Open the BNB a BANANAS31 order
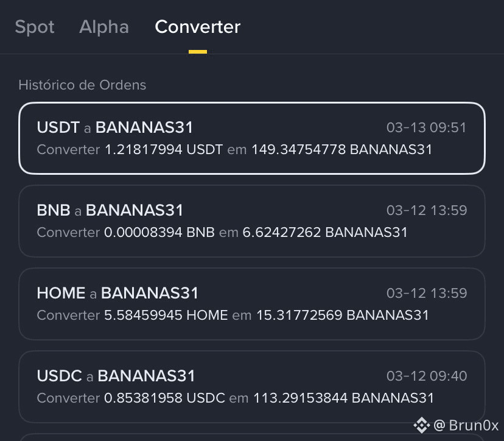Image resolution: width=504 pixels, height=441 pixels. click(252, 221)
